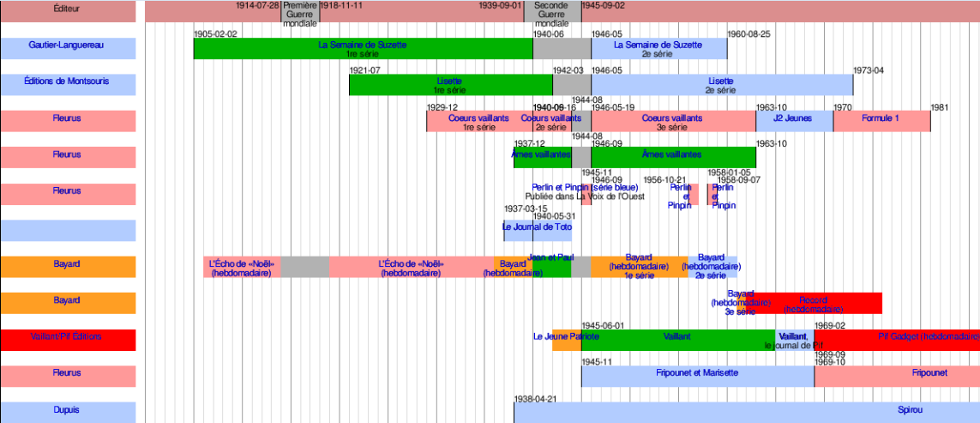Click the Lisette 1re série bar
Viewport: 980px width, 423px height.
pyautogui.click(x=451, y=85)
